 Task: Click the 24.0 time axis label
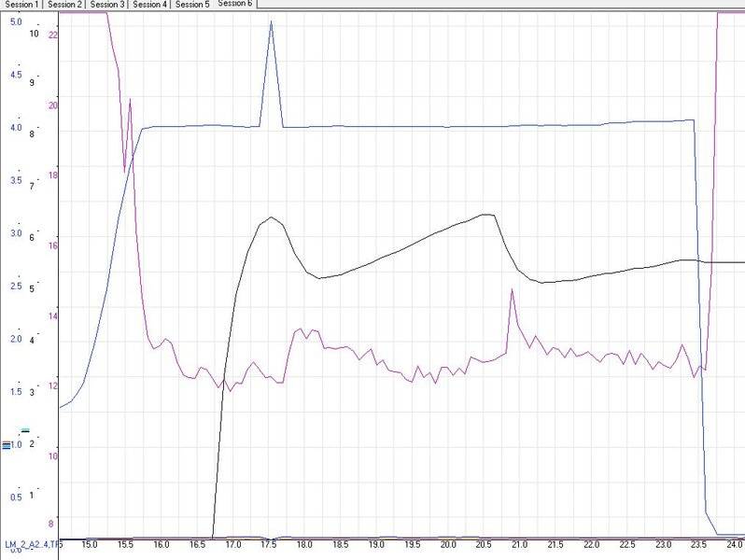click(733, 544)
